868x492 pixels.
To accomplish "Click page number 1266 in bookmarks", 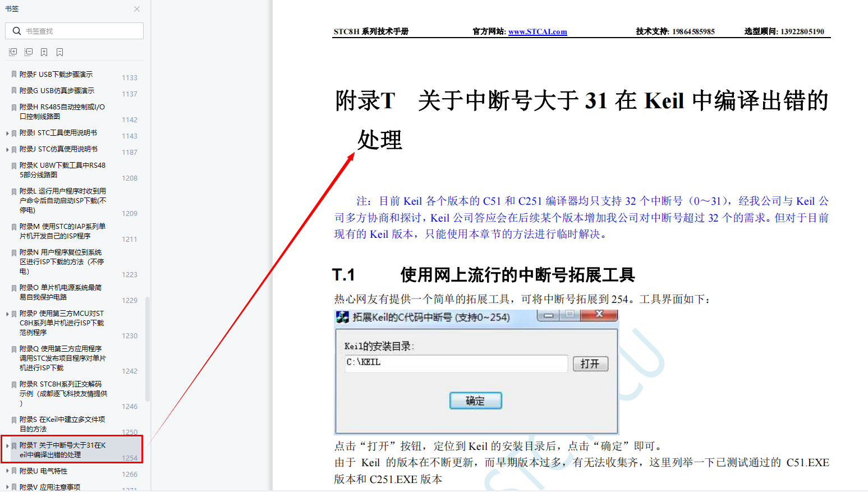I will click(x=130, y=475).
